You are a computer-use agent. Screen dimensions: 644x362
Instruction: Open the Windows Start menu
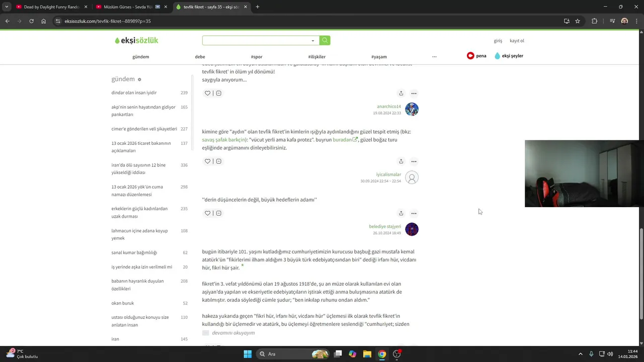coord(248,354)
